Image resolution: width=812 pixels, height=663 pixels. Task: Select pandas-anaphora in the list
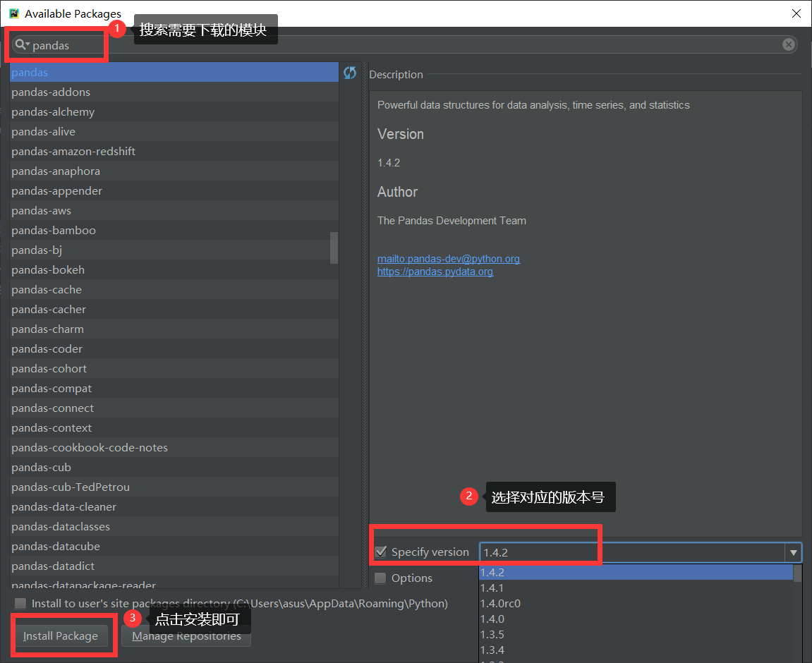[174, 171]
